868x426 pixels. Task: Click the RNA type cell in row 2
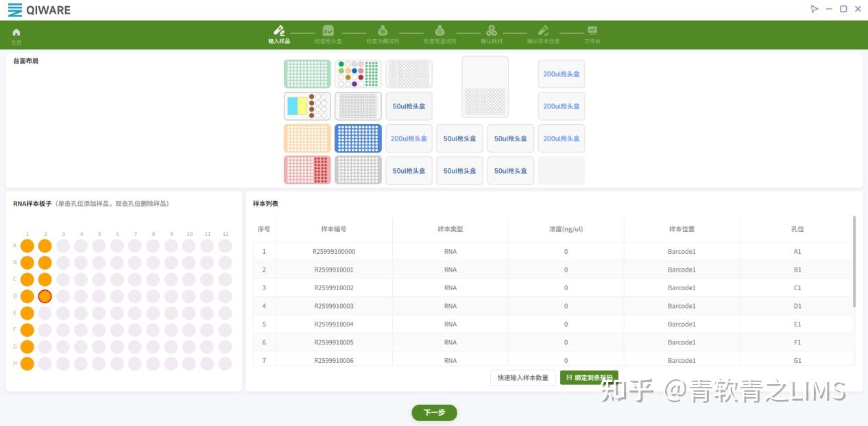click(x=450, y=270)
